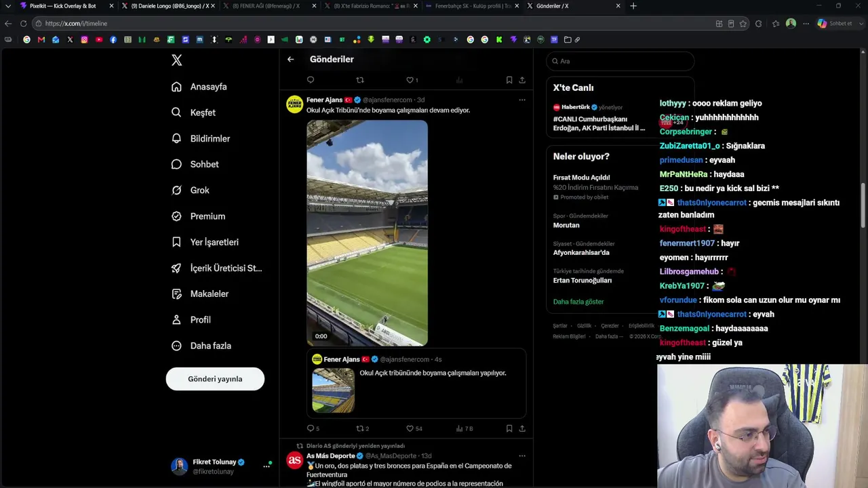This screenshot has height=488, width=868.
Task: Open Instagram bookmark in favorites bar
Action: point(84,40)
